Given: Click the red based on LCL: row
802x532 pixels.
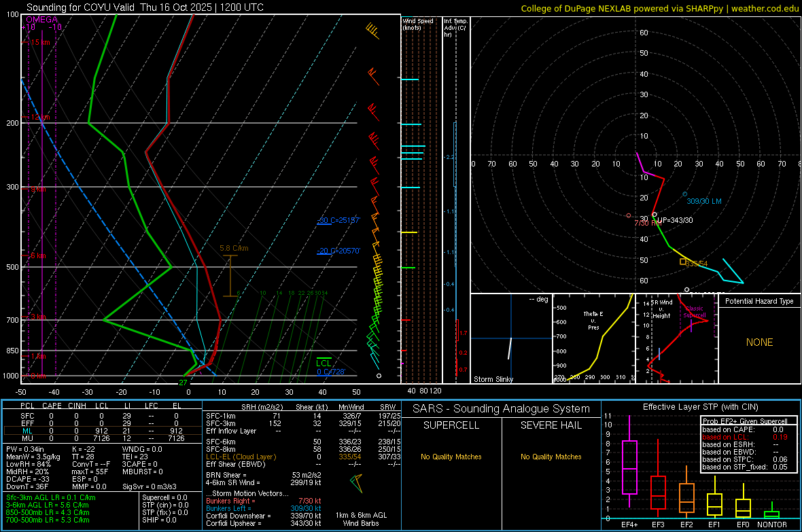Looking at the screenshot, I should coord(745,437).
